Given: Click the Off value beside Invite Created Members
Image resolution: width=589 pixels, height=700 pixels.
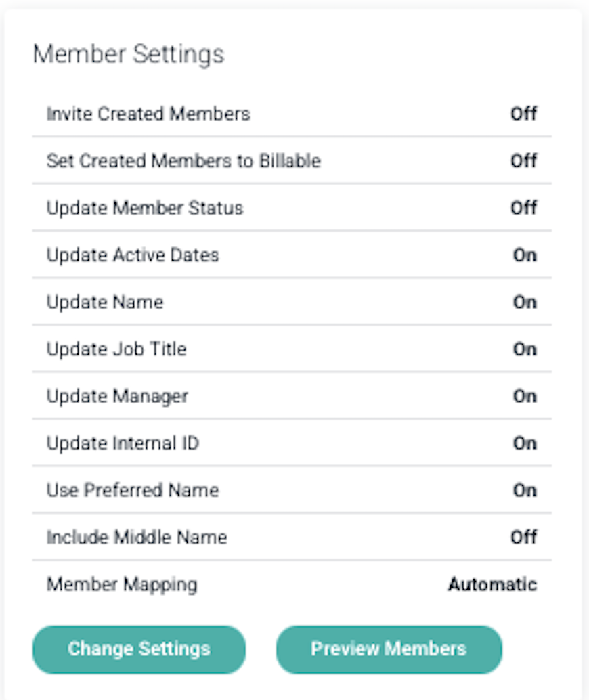Looking at the screenshot, I should (x=523, y=114).
